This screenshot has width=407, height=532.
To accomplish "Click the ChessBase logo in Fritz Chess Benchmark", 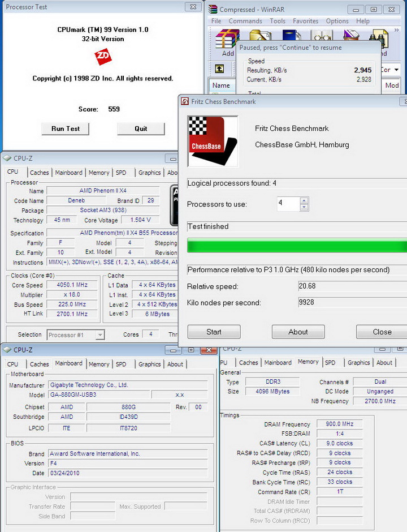I will tap(213, 141).
